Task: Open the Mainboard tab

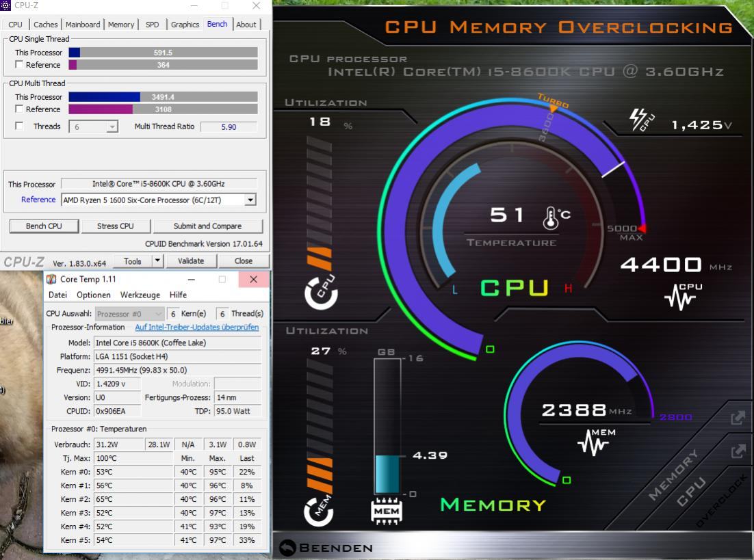Action: coord(83,25)
